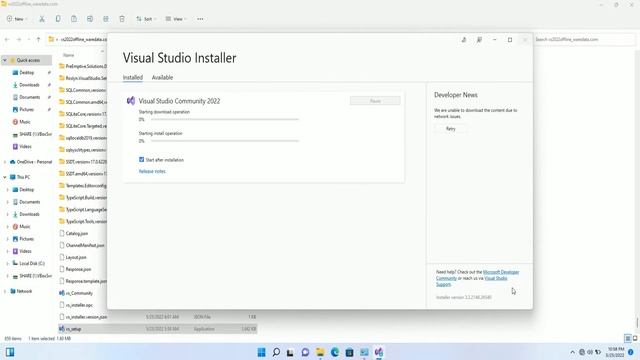This screenshot has height=360, width=640.
Task: Click Retry in Developer News
Action: tap(451, 129)
